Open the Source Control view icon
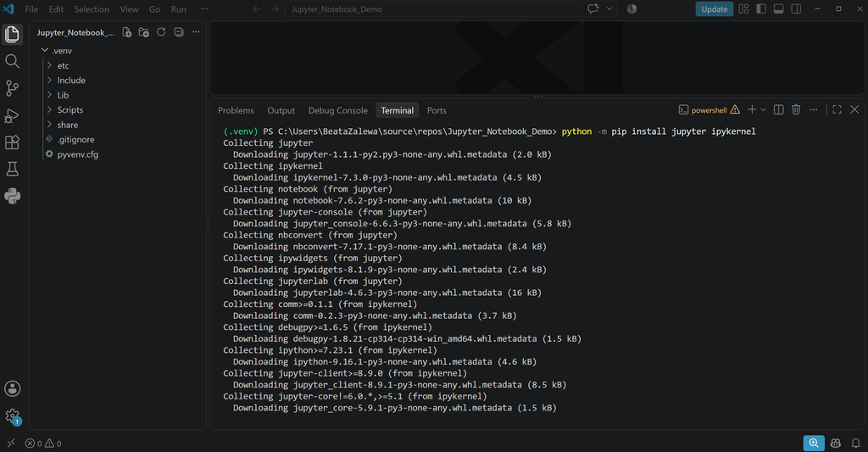868x452 pixels. 12,88
